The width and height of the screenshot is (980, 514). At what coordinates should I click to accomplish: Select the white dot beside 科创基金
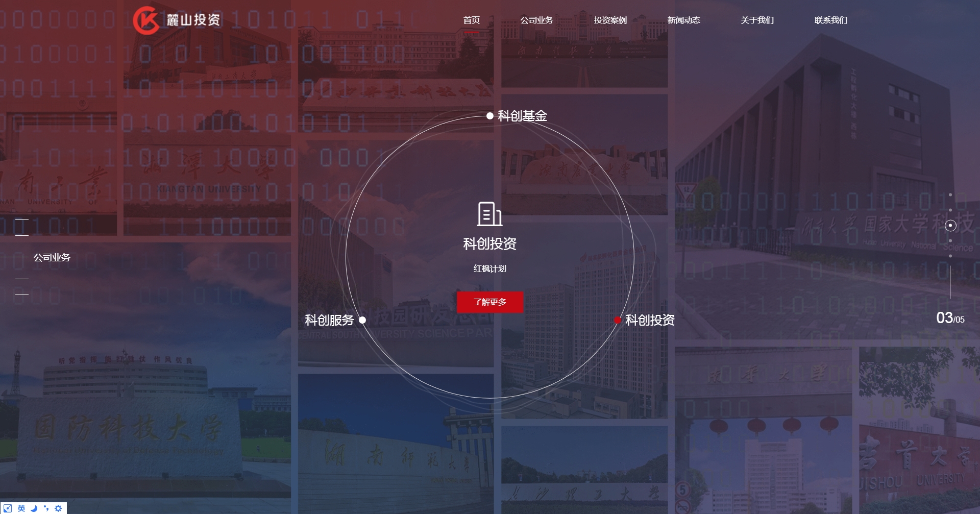(x=490, y=116)
